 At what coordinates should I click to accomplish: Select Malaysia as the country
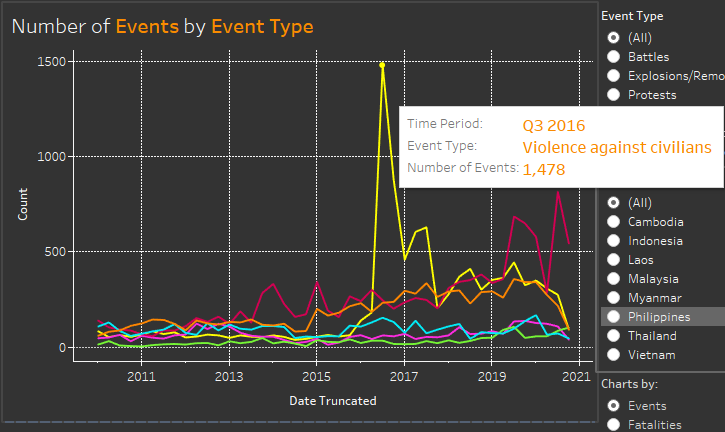click(x=613, y=279)
